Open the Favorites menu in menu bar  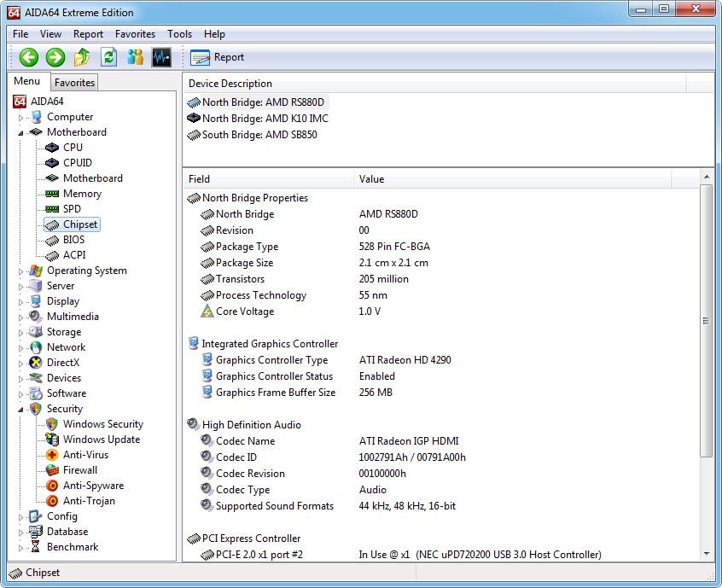click(x=135, y=34)
